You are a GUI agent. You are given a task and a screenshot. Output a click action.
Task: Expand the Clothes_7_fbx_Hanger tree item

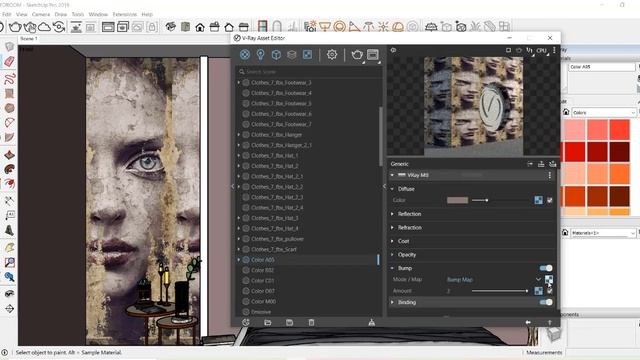pos(239,135)
